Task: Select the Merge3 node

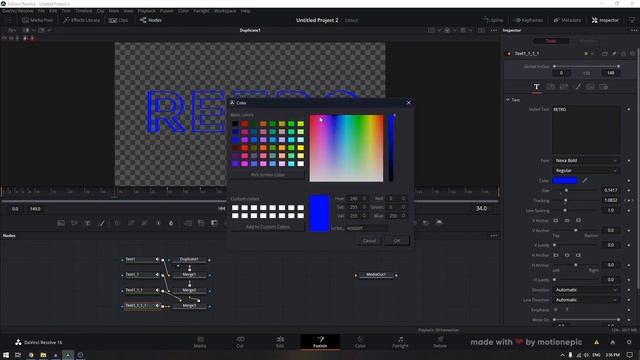Action: [x=189, y=306]
